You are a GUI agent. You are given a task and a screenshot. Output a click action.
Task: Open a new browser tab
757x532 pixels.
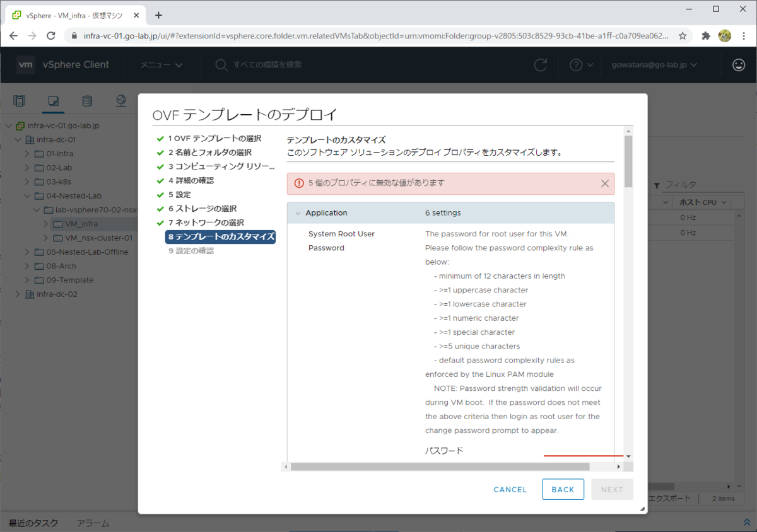click(x=158, y=15)
